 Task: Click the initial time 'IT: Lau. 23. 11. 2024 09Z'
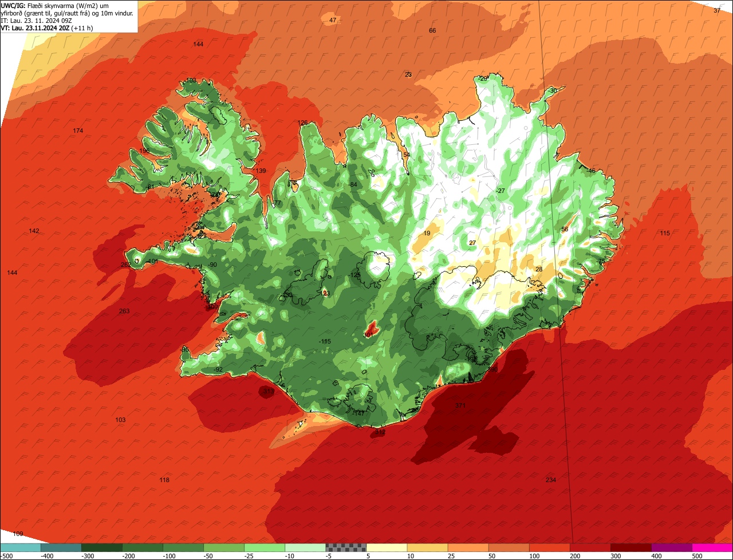pos(36,20)
